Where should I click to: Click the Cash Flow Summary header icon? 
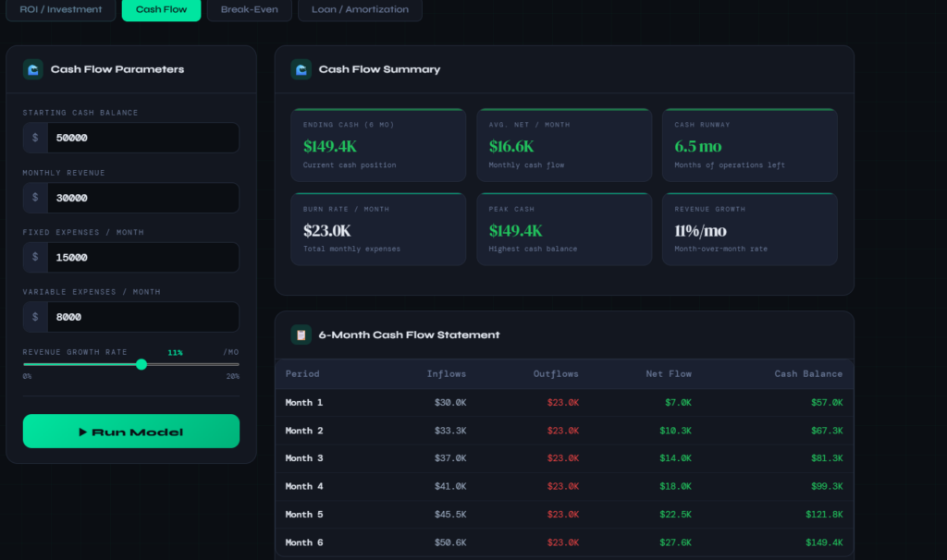pos(301,69)
